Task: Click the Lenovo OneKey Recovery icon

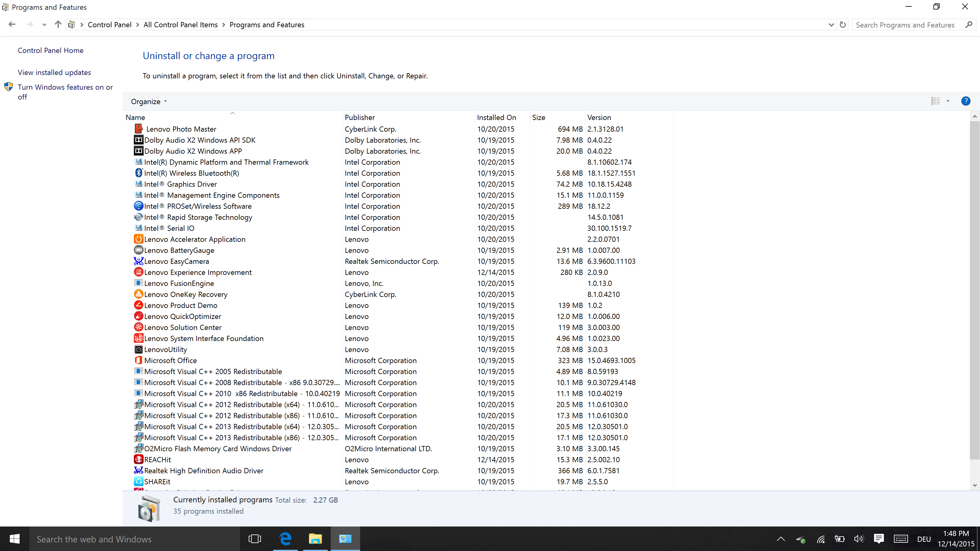Action: [138, 294]
